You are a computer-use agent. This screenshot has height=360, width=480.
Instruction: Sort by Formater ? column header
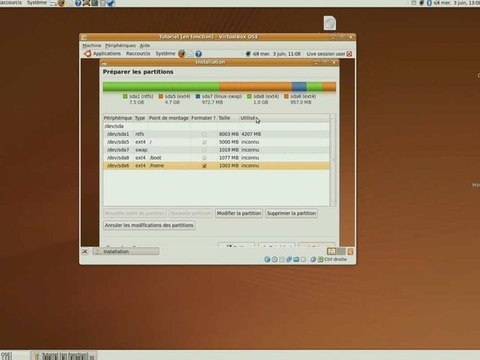tap(204, 118)
